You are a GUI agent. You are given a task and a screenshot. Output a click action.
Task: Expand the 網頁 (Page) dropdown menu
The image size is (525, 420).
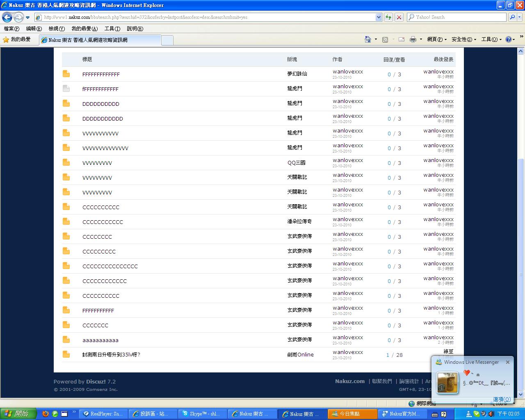[x=436, y=39]
